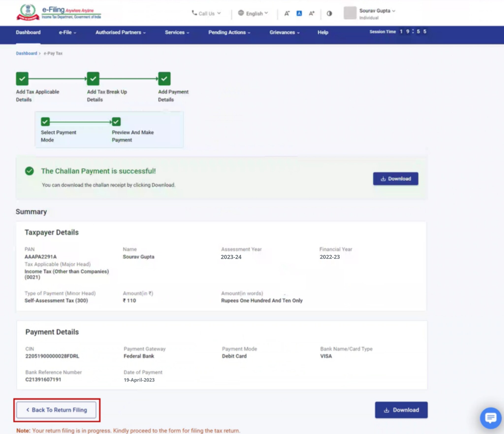
Task: Click the increase font size icon
Action: coord(311,14)
